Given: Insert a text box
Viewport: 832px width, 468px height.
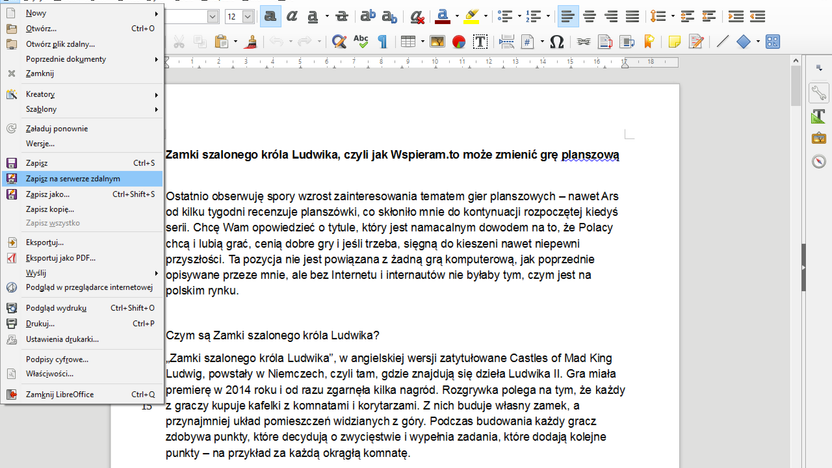Looking at the screenshot, I should pyautogui.click(x=480, y=41).
